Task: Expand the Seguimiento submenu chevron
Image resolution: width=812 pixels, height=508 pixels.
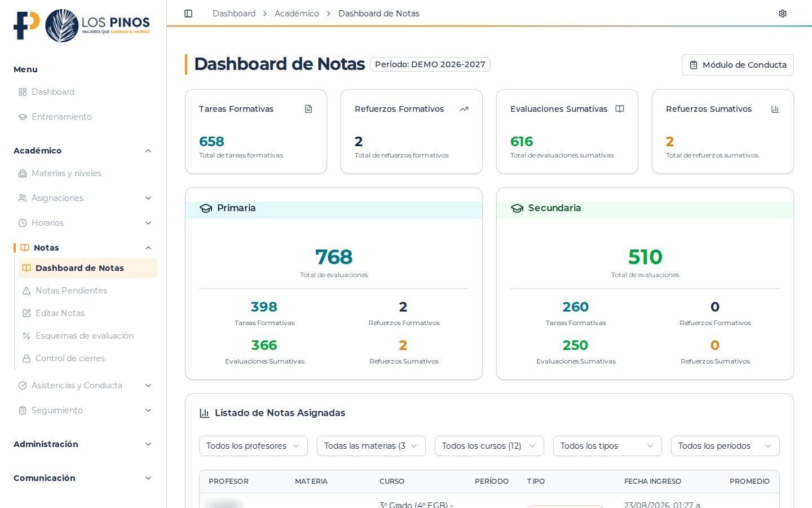Action: coord(148,410)
